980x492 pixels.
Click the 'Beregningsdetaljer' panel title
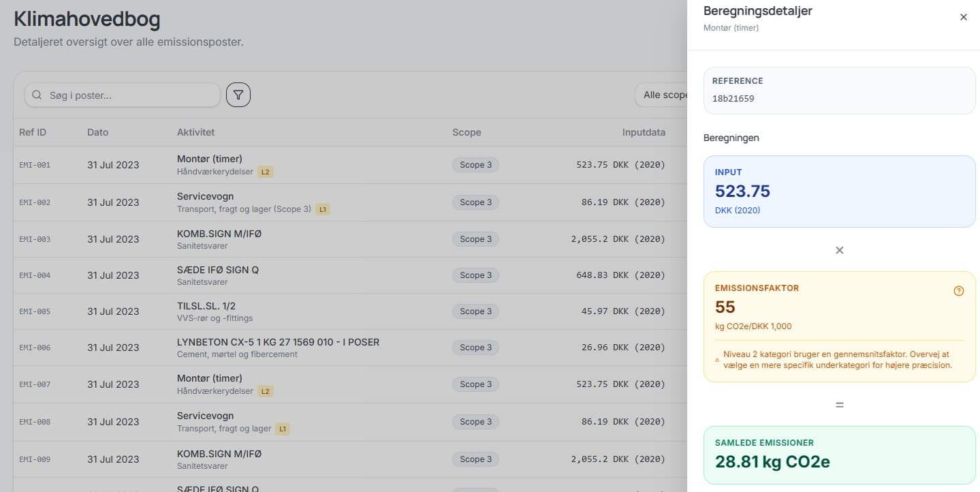[757, 11]
